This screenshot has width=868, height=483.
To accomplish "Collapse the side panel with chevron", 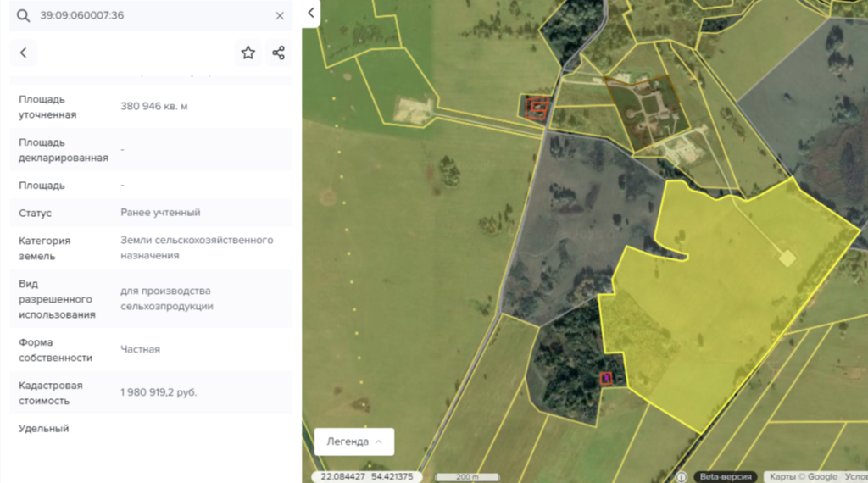I will 311,13.
